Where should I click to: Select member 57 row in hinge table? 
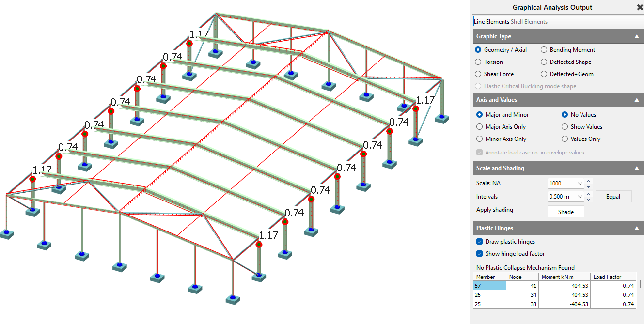click(x=489, y=286)
